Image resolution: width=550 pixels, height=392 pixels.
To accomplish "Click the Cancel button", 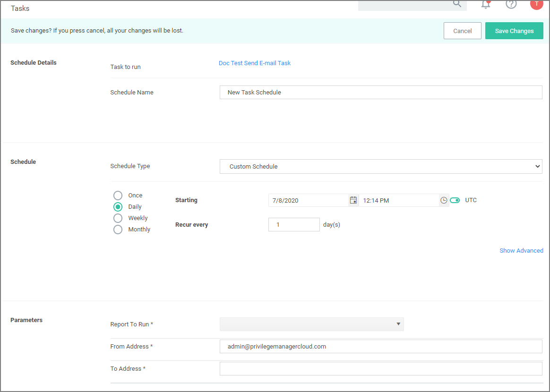I will tap(462, 31).
